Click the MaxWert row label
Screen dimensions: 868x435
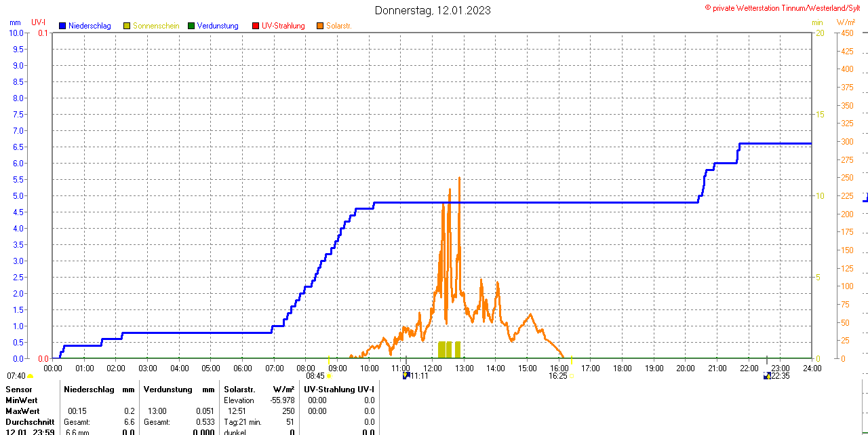(24, 411)
